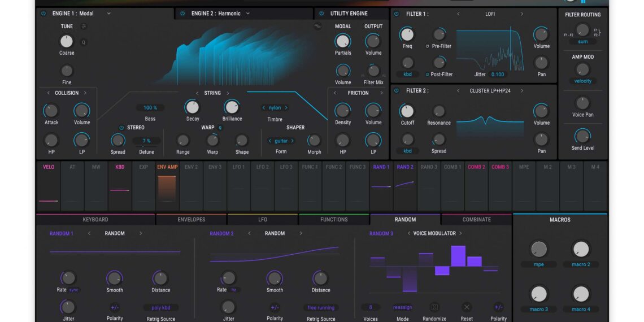Switch to the ENVELOPES tab
This screenshot has height=322, width=644.
(192, 220)
